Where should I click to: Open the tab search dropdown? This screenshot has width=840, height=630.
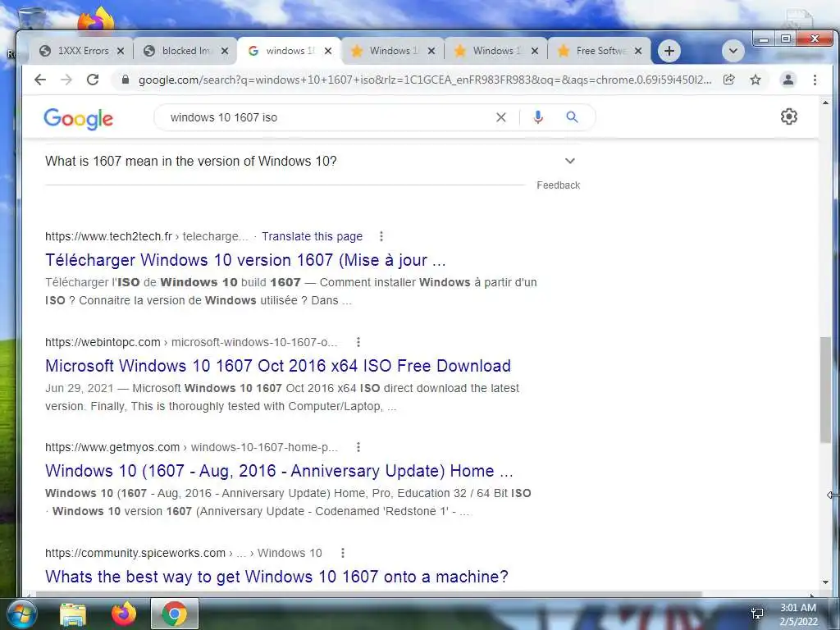coord(733,51)
